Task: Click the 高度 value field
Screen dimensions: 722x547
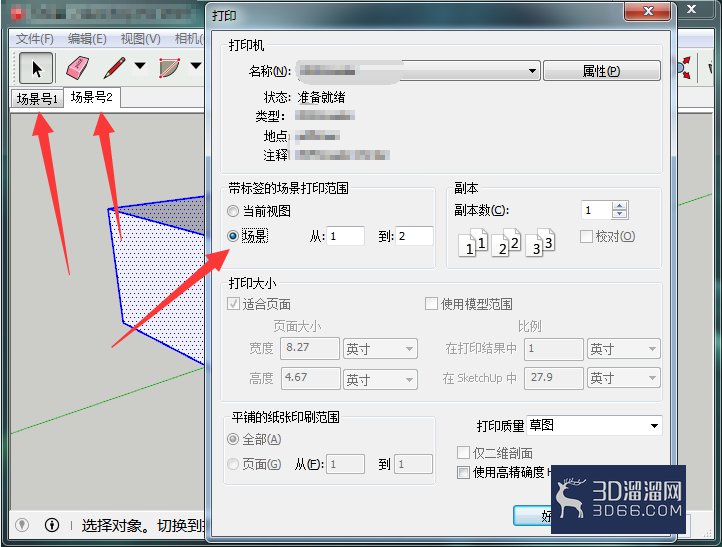Action: (311, 378)
